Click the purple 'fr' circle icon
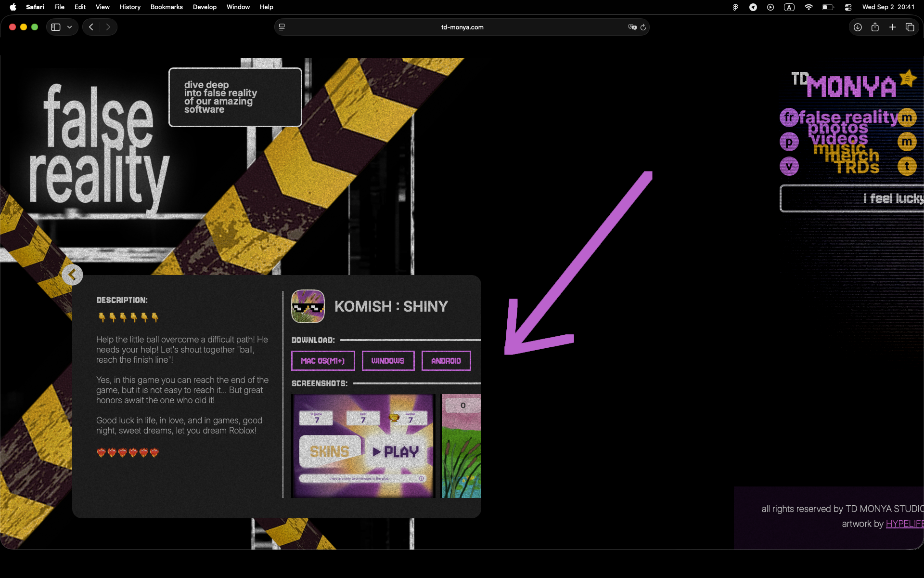Image resolution: width=924 pixels, height=578 pixels. click(x=789, y=117)
